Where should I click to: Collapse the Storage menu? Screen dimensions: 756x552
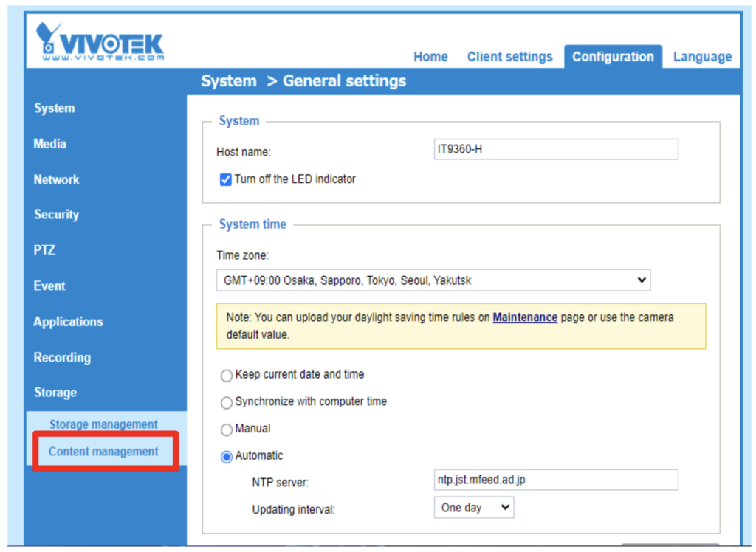(55, 393)
